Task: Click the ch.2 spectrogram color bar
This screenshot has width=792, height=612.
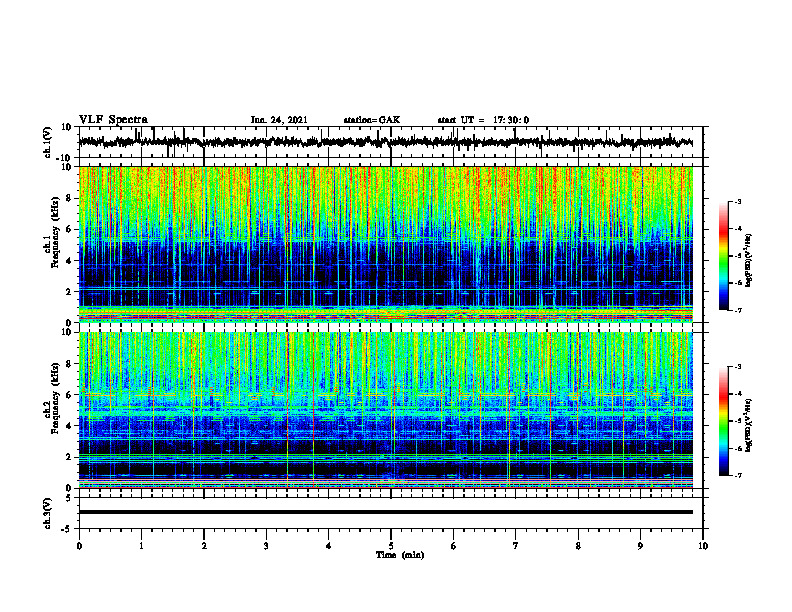Action: pos(723,421)
